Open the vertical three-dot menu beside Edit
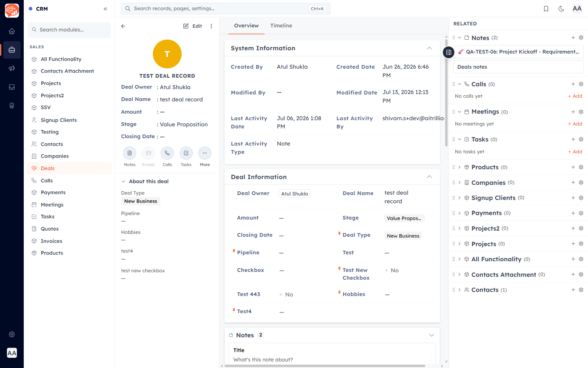Image resolution: width=588 pixels, height=368 pixels. 211,26
